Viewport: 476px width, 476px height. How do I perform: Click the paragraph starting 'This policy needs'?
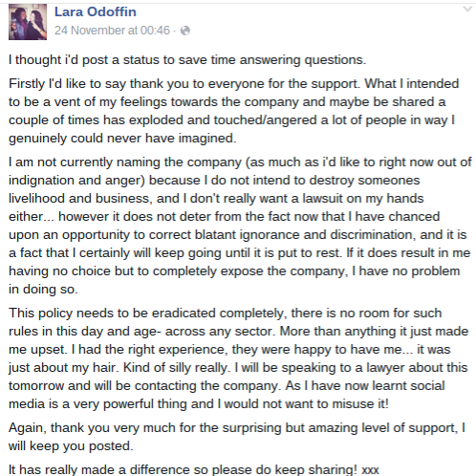pos(238,358)
